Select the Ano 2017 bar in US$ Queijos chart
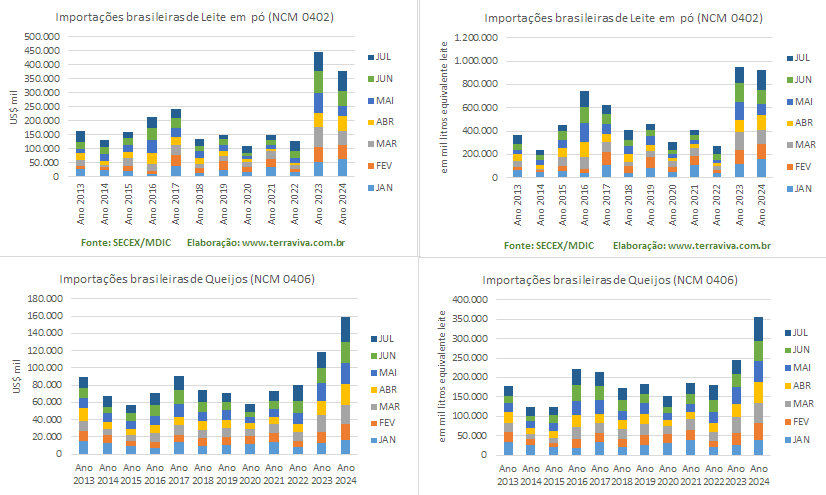The height and width of the screenshot is (495, 826). click(179, 415)
